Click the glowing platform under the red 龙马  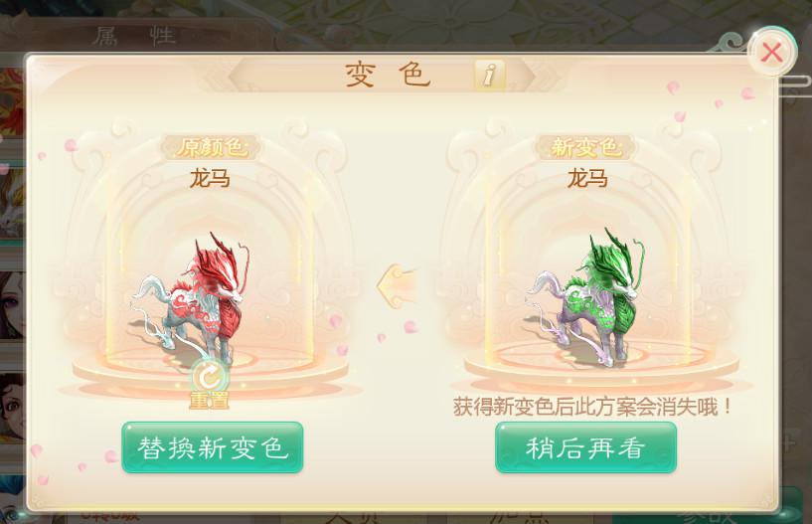pos(210,365)
